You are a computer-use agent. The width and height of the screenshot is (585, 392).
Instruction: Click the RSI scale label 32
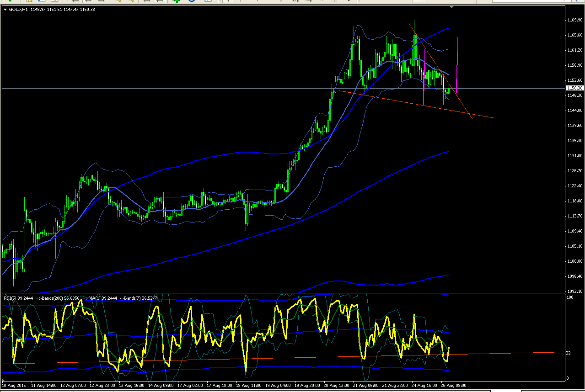[569, 353]
